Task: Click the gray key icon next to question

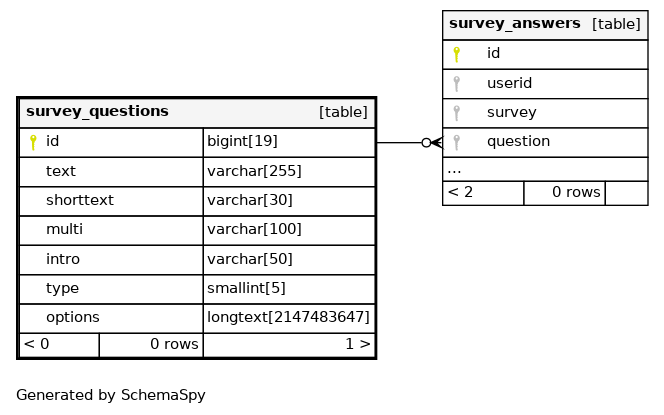Action: pyautogui.click(x=456, y=142)
